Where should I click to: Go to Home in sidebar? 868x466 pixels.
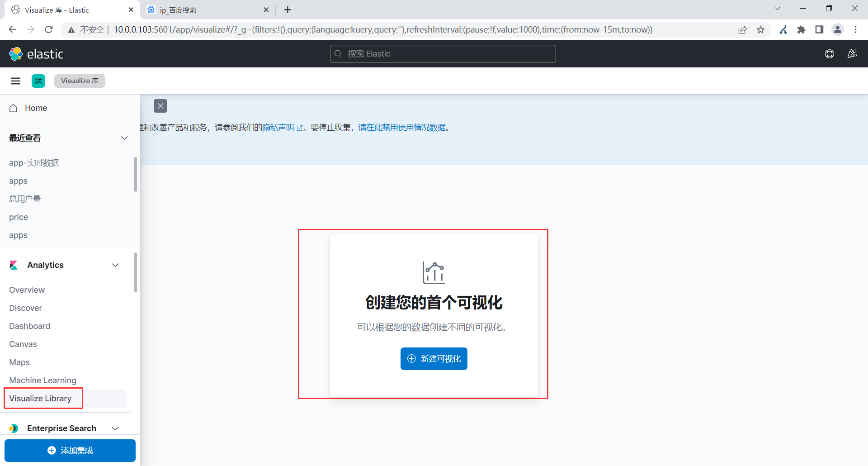(36, 108)
